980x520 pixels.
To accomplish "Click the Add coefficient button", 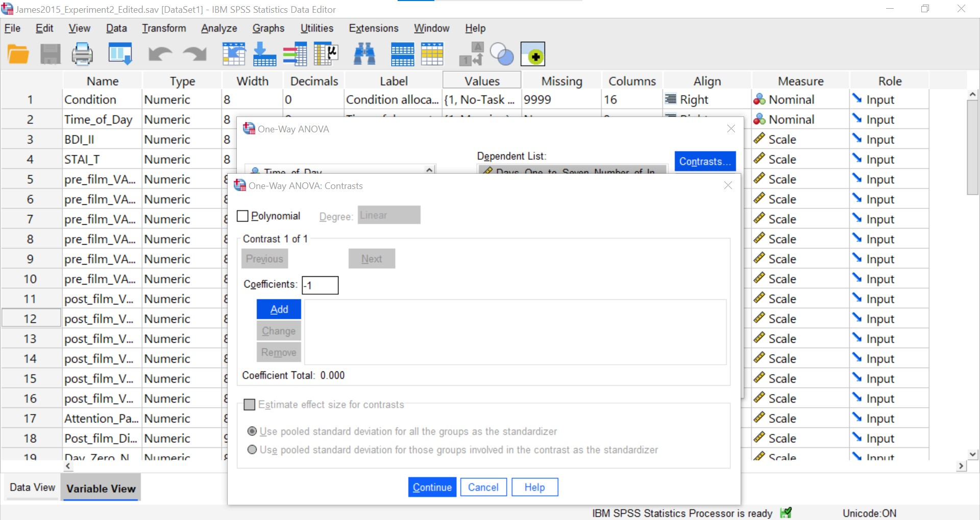I will (279, 309).
